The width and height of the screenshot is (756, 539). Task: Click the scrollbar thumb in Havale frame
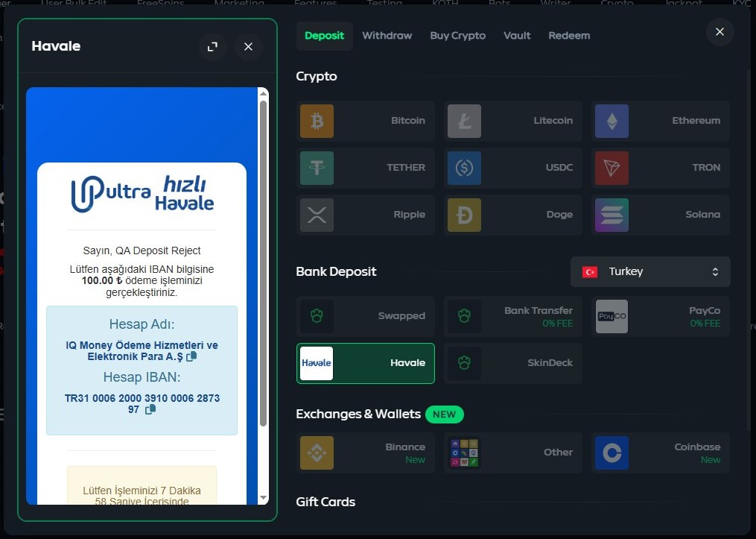tap(263, 263)
